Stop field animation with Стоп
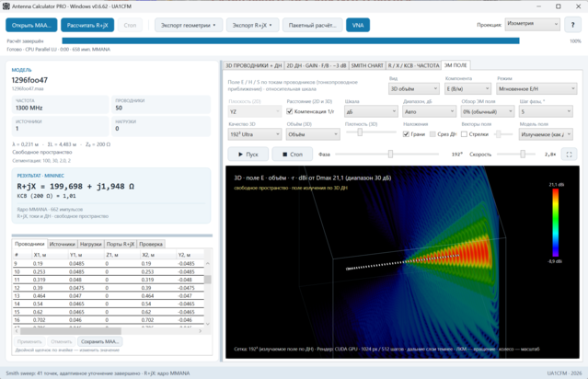The image size is (588, 379). coord(292,154)
